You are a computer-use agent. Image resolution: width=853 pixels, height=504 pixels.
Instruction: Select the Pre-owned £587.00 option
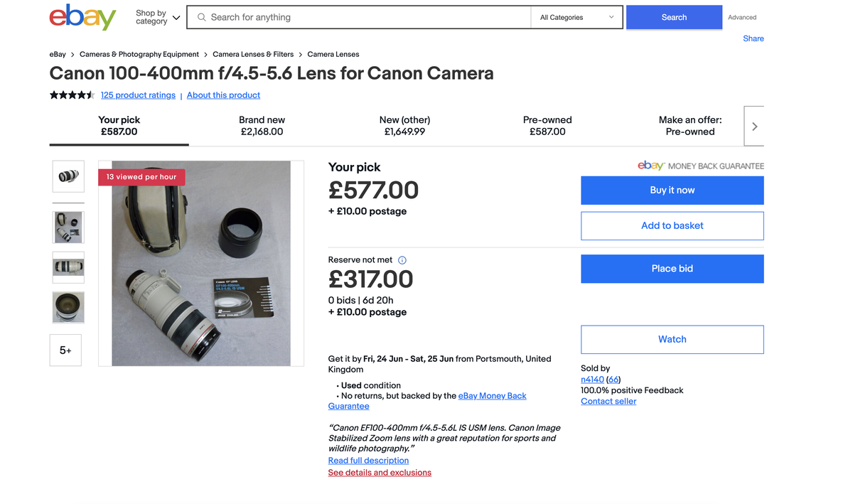(x=547, y=126)
